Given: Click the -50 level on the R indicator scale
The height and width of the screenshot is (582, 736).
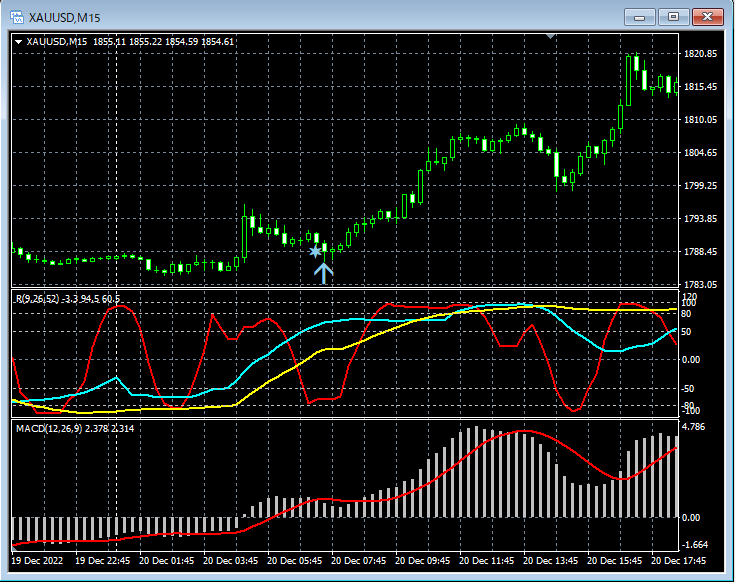Looking at the screenshot, I should click(687, 389).
